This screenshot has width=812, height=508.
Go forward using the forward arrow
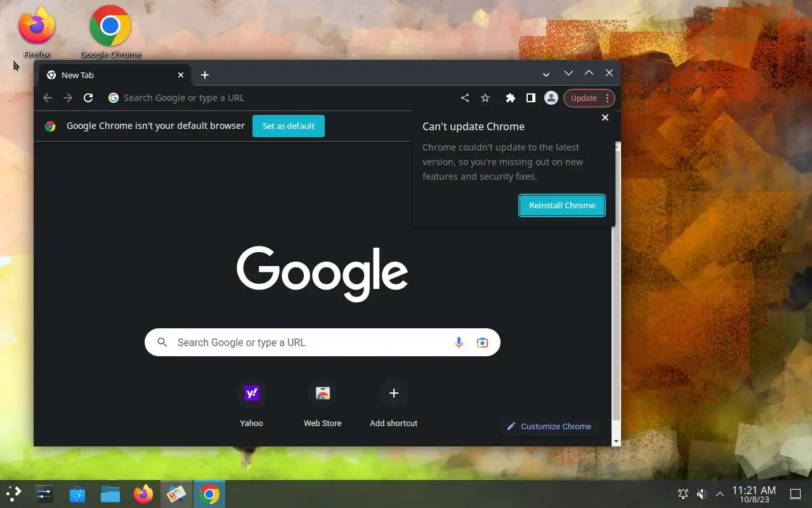tap(68, 98)
